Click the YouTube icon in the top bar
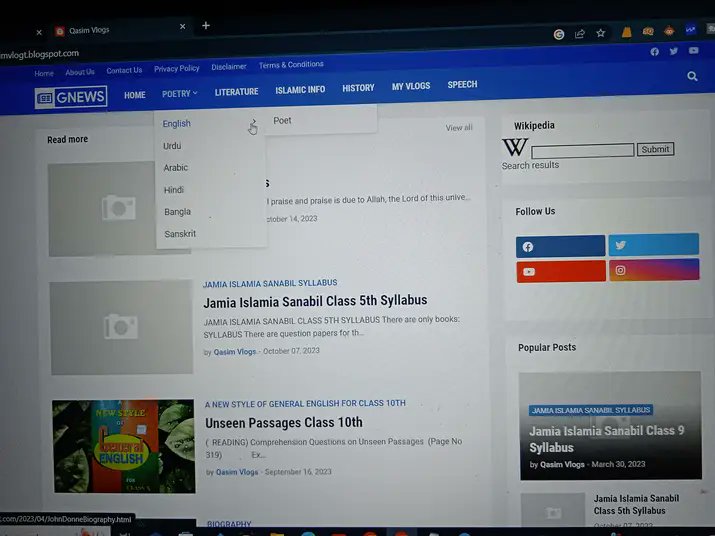This screenshot has width=715, height=536. point(694,50)
